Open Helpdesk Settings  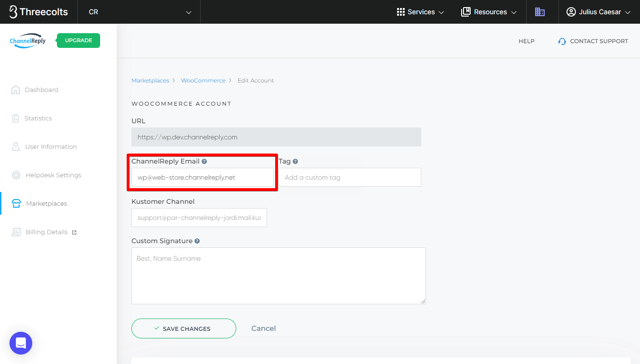coord(53,175)
